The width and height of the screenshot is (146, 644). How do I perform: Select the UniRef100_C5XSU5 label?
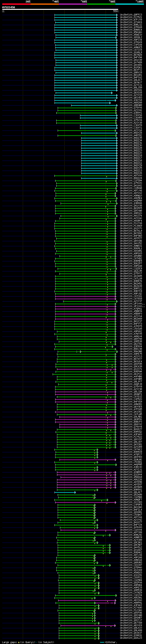[131, 329]
